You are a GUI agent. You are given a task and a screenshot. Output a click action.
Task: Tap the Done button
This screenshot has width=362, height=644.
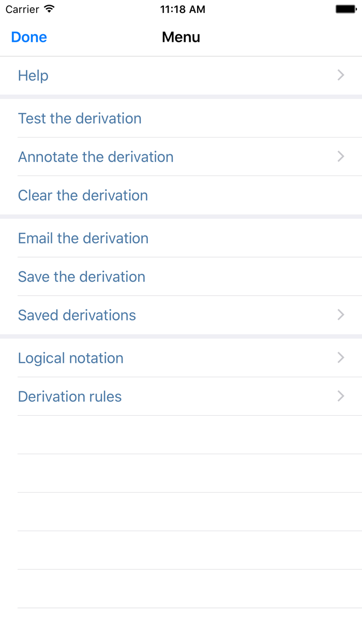tap(29, 37)
